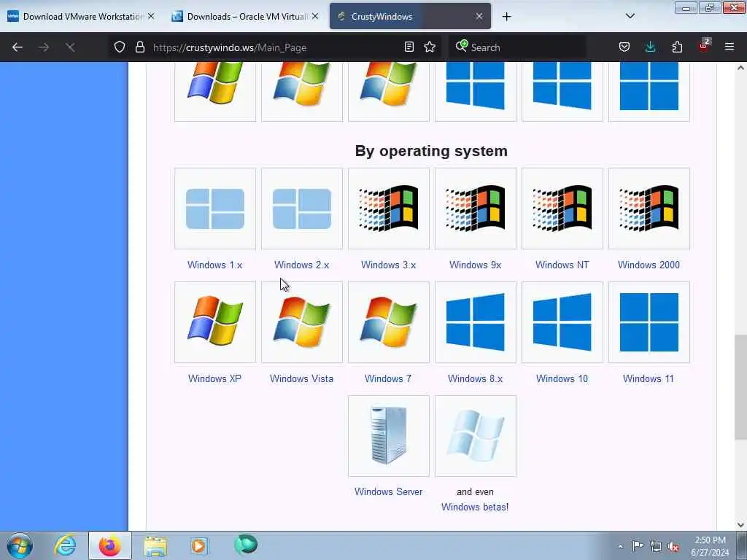Follow the Windows Vista link
This screenshot has height=560, width=747.
[301, 378]
